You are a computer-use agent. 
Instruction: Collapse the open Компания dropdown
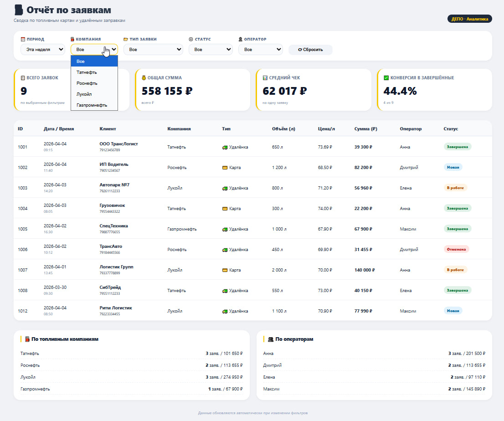click(x=94, y=50)
